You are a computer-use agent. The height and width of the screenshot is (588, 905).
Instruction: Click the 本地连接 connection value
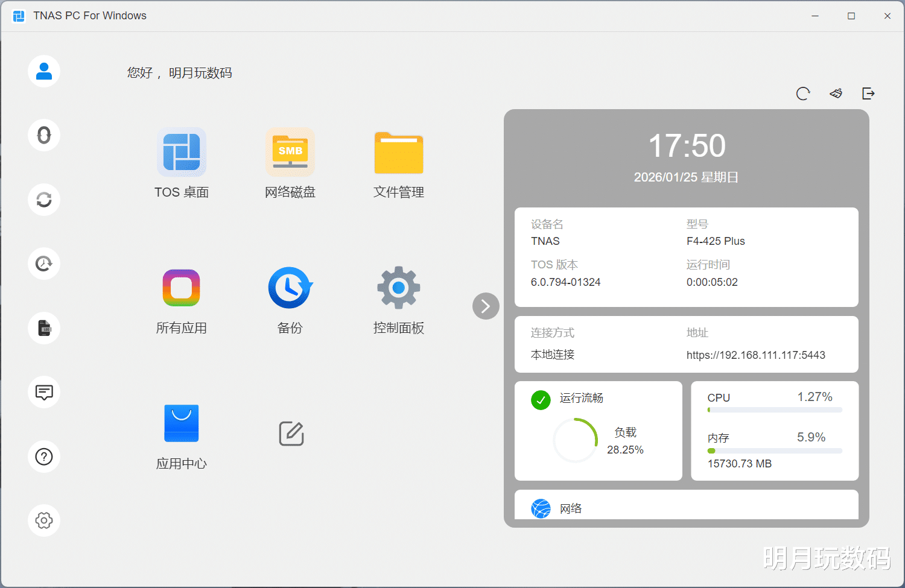[x=553, y=355]
